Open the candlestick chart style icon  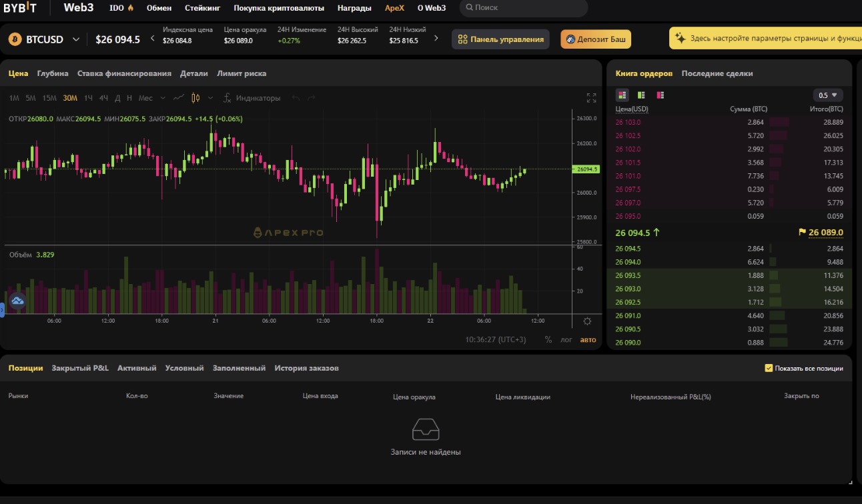coord(195,98)
